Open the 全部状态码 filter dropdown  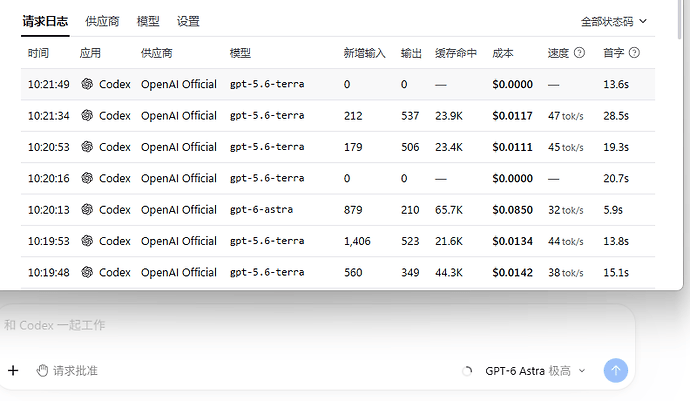pos(614,22)
